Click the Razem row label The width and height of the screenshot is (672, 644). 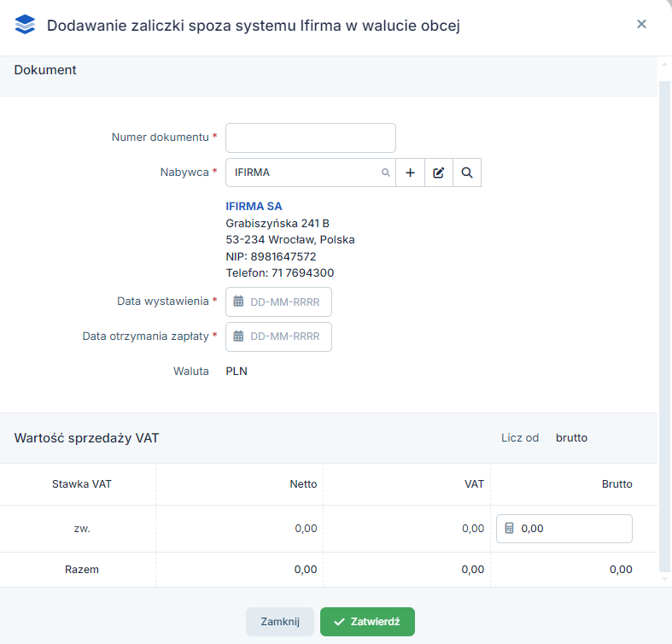click(x=82, y=570)
